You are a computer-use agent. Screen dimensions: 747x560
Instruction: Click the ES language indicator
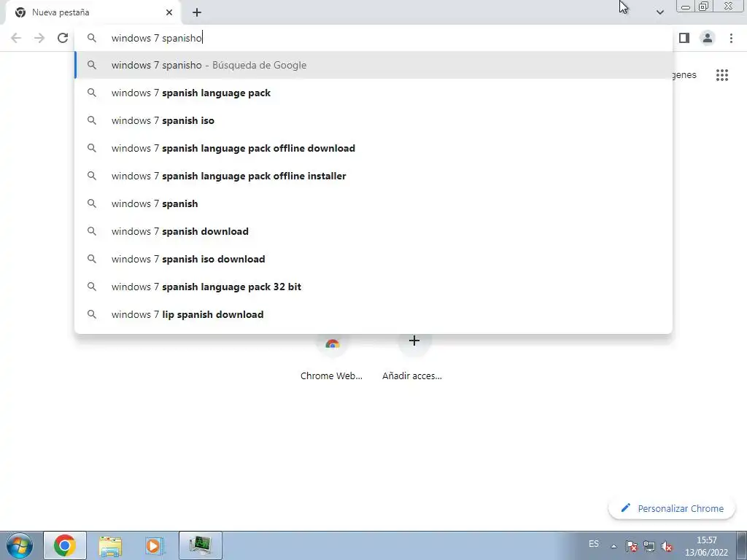(594, 544)
